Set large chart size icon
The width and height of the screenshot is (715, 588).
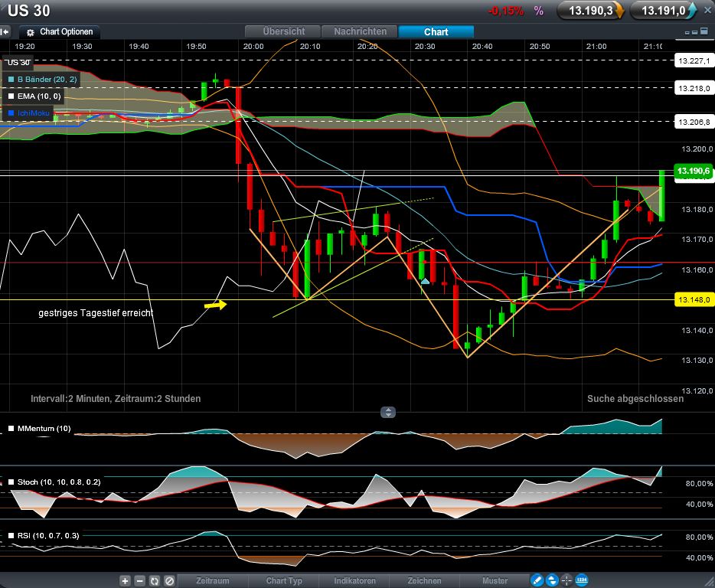coord(704,31)
